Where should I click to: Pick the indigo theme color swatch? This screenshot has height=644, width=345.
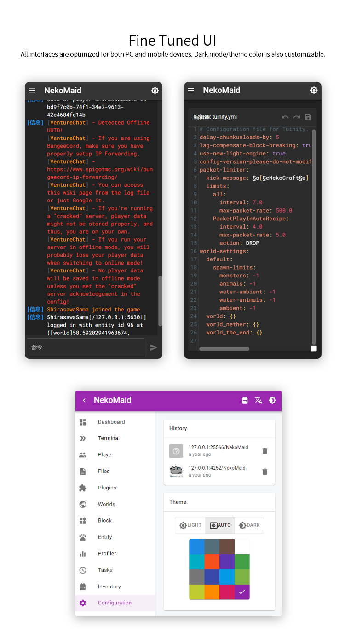[x=212, y=577]
